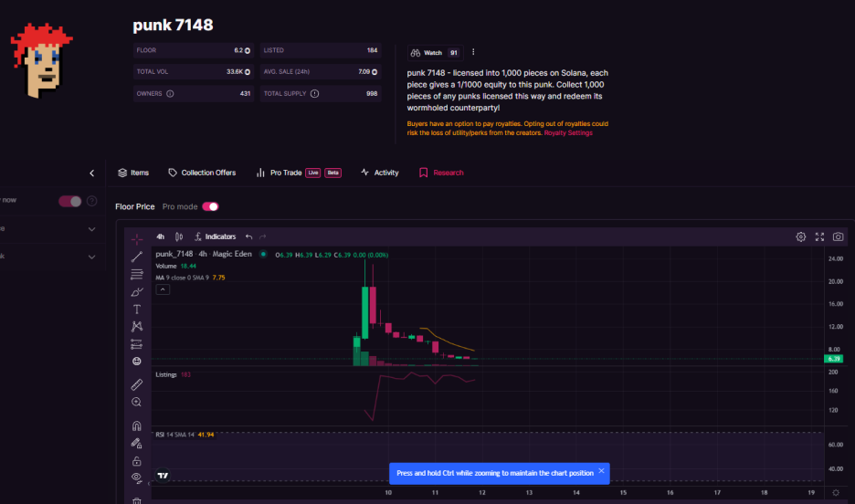Click the punk 7148 avatar image
This screenshot has width=855, height=504.
click(x=41, y=60)
